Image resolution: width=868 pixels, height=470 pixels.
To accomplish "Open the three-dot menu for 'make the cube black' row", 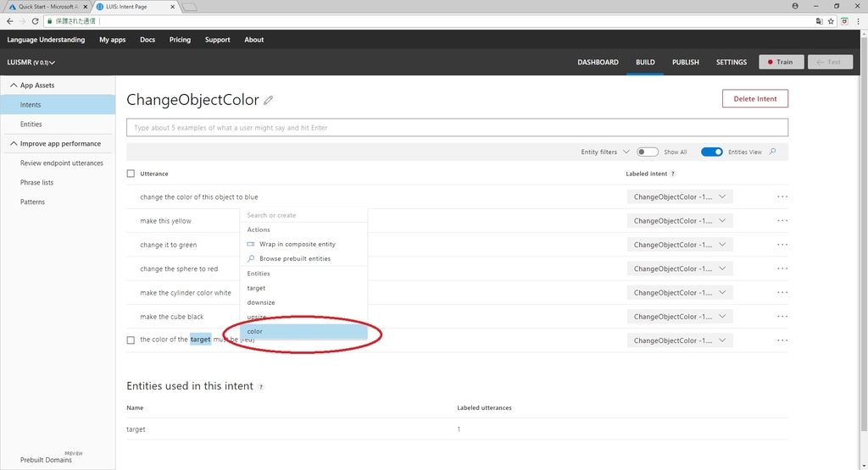I will (782, 316).
